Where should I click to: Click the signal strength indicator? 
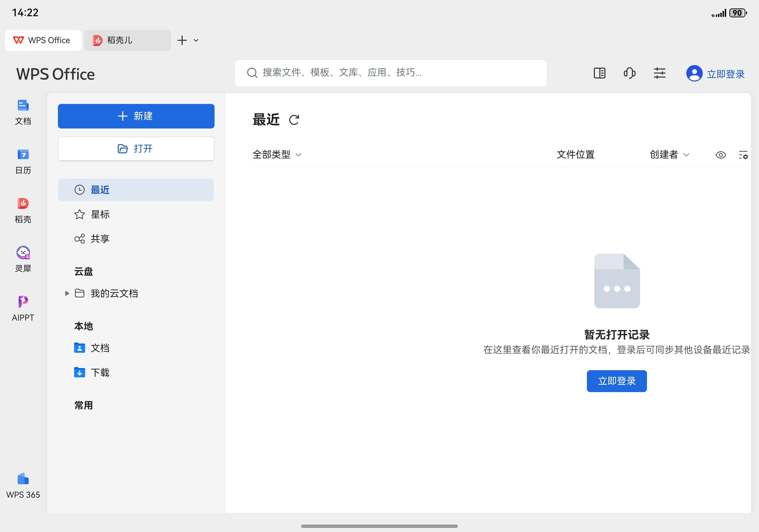click(x=719, y=13)
